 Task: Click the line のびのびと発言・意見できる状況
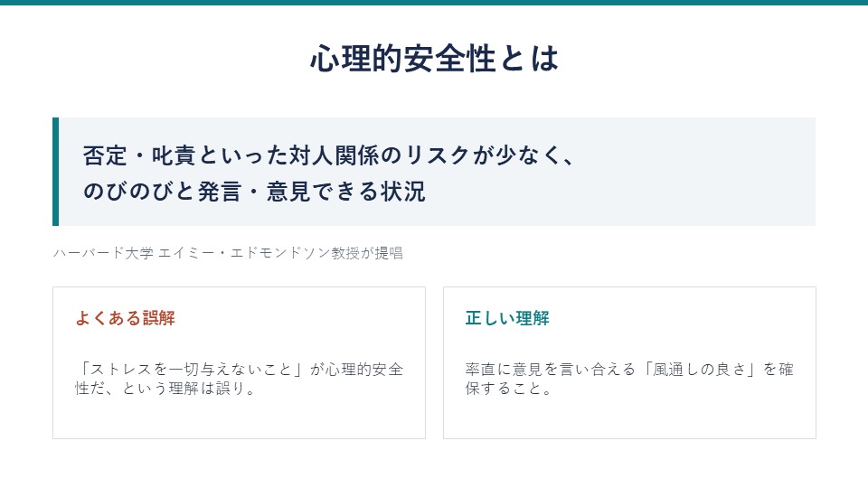254,192
